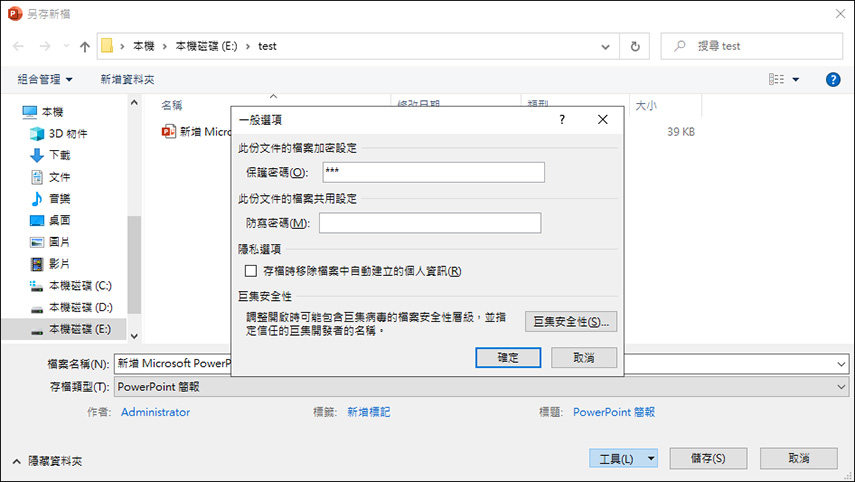The height and width of the screenshot is (482, 855).
Task: Confirm with 確定 button
Action: (x=508, y=358)
